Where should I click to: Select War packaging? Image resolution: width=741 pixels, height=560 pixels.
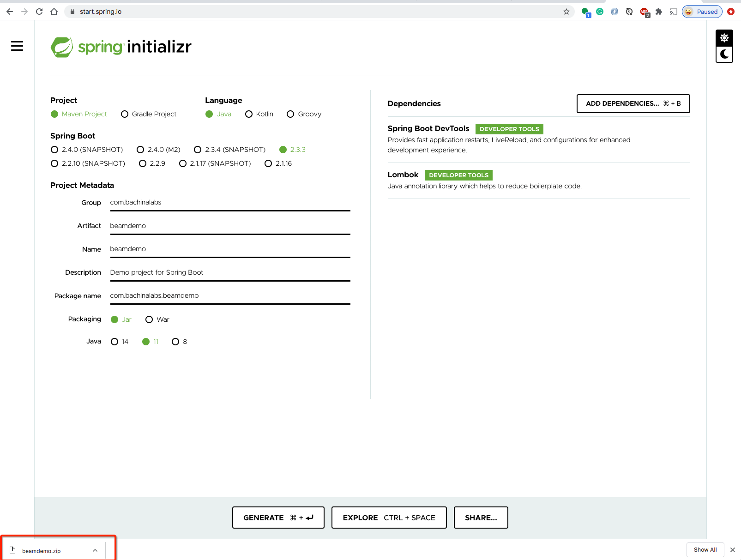(x=157, y=319)
